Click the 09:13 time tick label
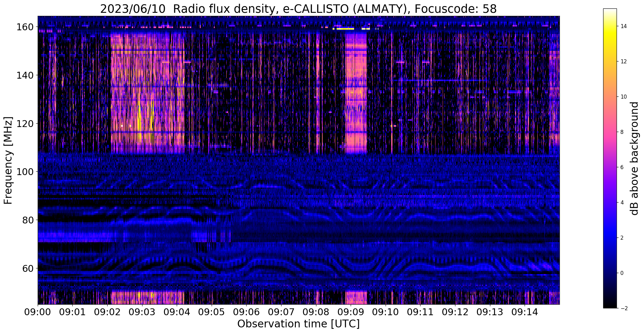The width and height of the screenshot is (644, 333). click(x=490, y=311)
